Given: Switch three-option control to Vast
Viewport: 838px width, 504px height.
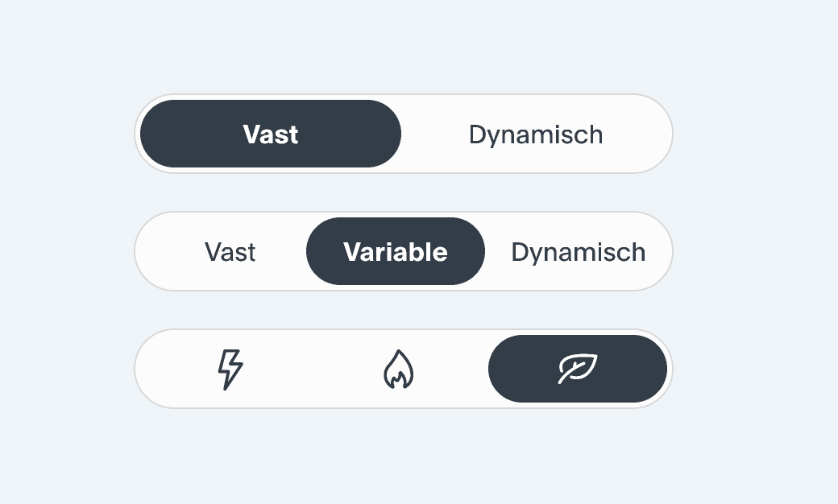Looking at the screenshot, I should [x=230, y=251].
